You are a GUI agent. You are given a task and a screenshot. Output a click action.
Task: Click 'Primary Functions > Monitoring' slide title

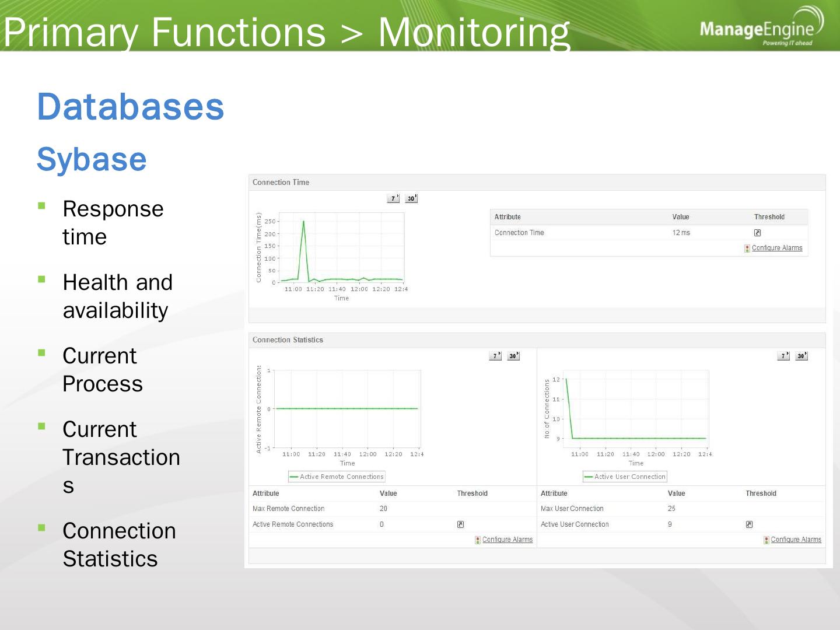tap(286, 32)
